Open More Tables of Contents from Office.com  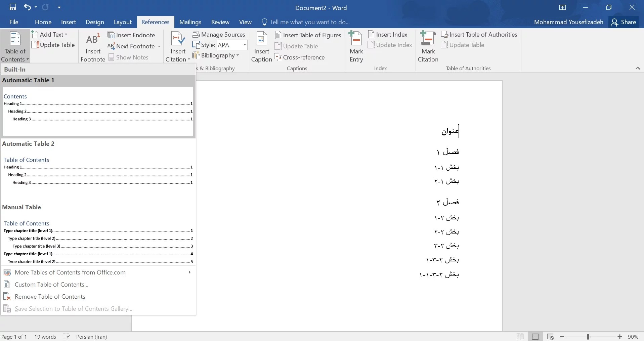point(98,272)
